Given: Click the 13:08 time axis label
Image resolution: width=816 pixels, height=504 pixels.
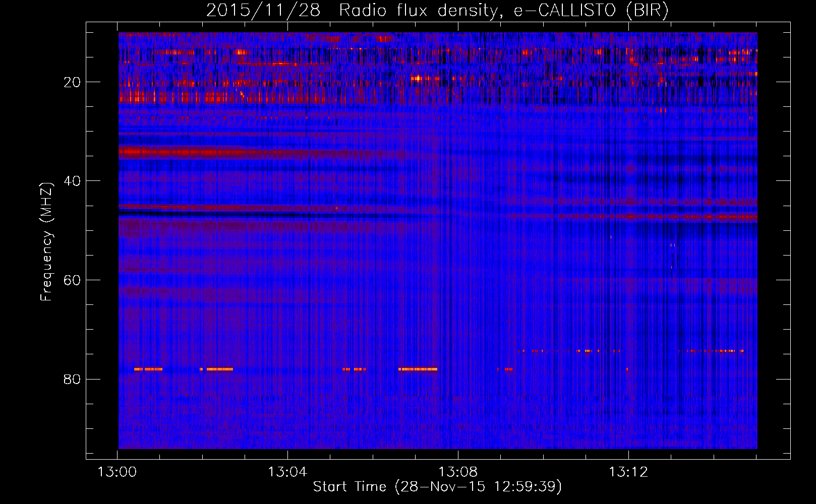Looking at the screenshot, I should coord(458,472).
